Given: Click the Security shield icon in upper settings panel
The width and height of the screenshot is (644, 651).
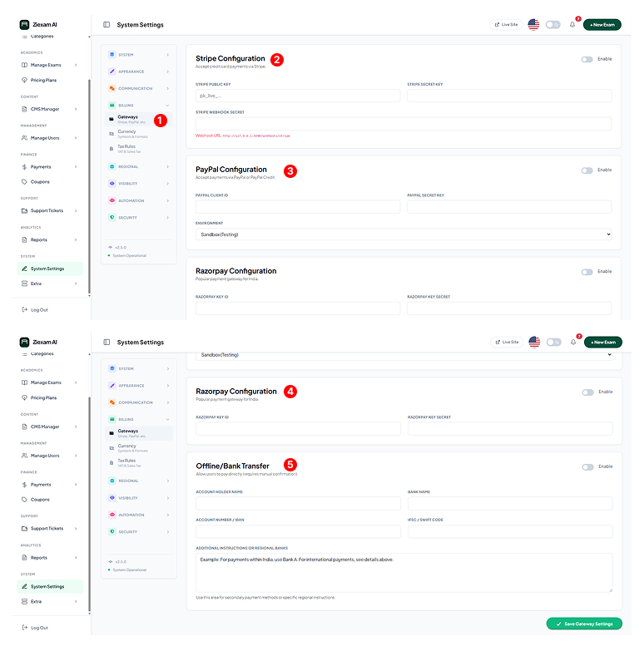Looking at the screenshot, I should 112,217.
